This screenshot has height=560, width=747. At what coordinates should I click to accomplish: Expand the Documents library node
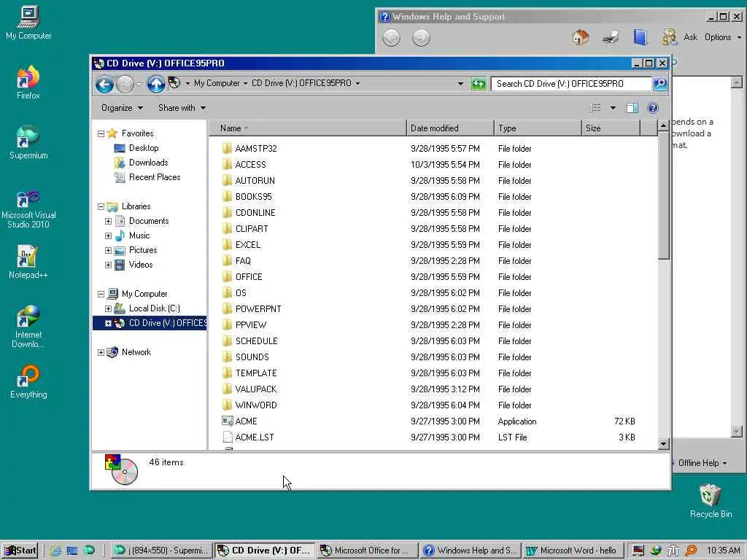(x=108, y=222)
